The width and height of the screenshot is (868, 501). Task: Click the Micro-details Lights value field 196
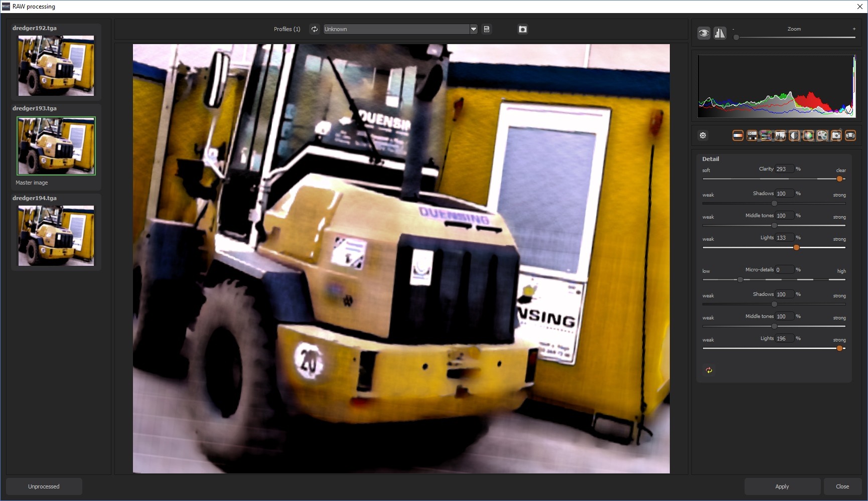pyautogui.click(x=784, y=339)
